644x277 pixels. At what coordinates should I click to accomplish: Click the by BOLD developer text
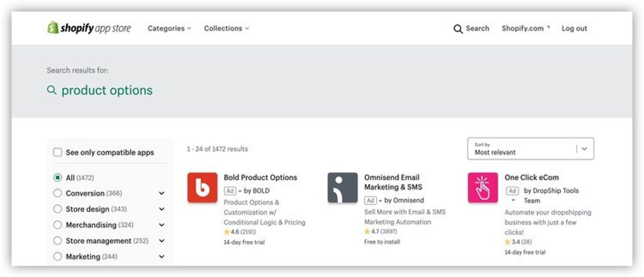click(257, 191)
